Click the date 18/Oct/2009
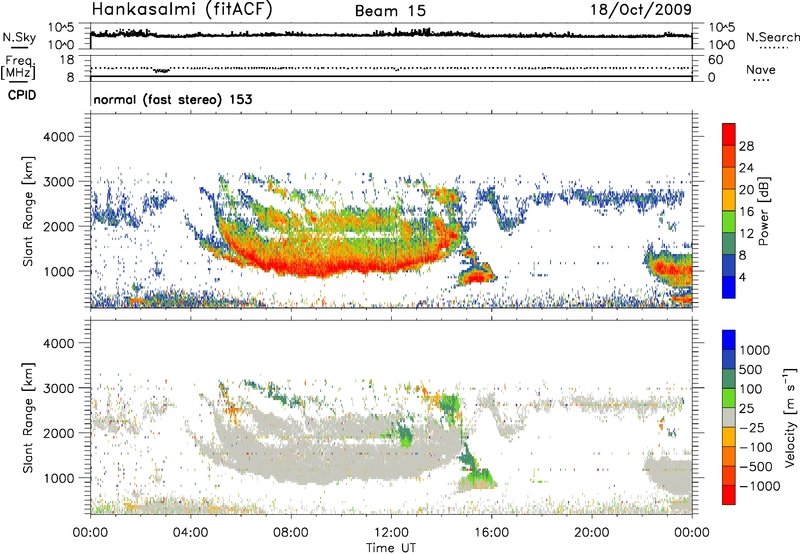Viewport: 800px width, 554px height. click(641, 10)
